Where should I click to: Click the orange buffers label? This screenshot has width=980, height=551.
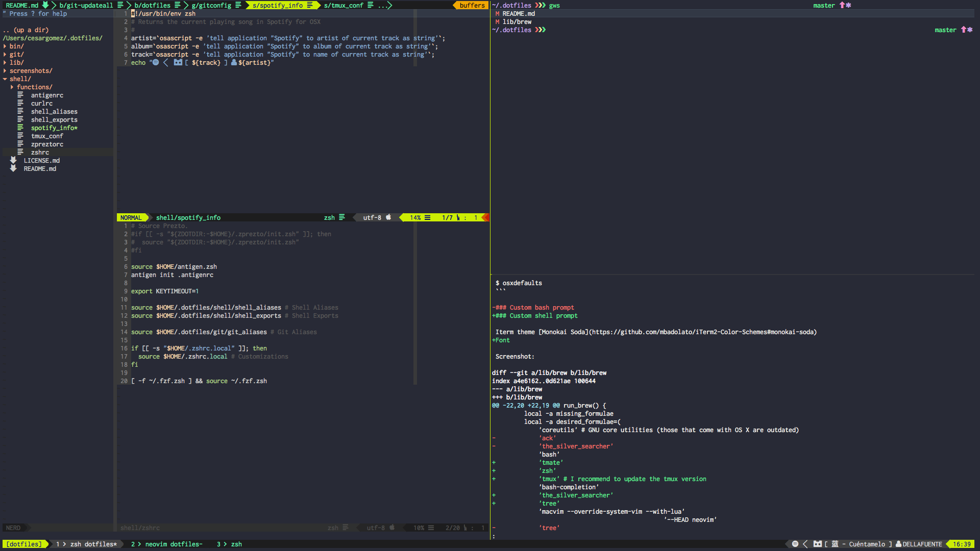point(472,5)
